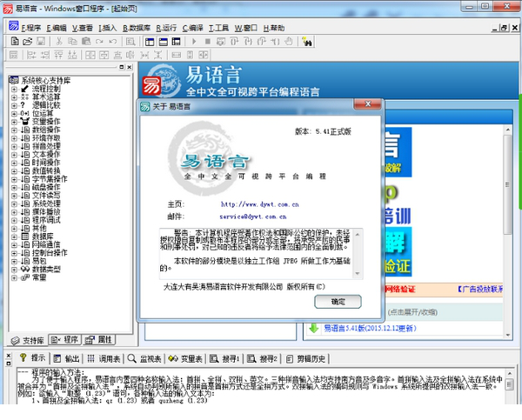Expand the 时间操作 tree node
The width and height of the screenshot is (522, 420).
14,163
